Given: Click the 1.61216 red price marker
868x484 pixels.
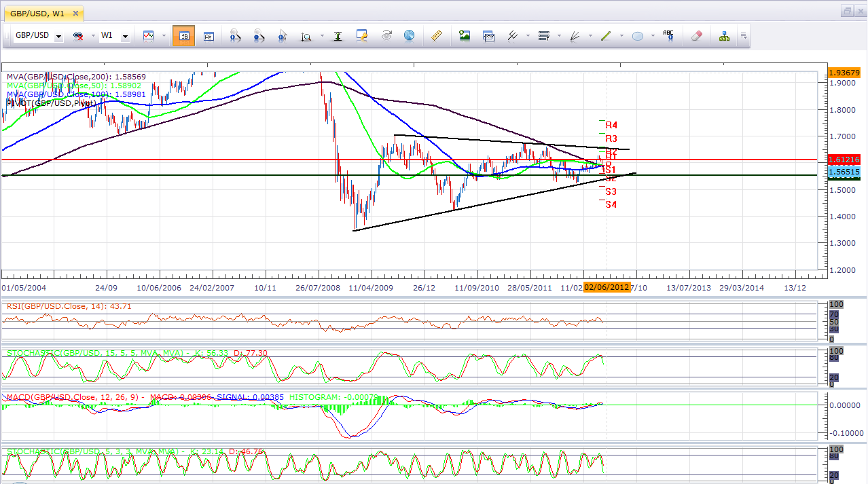Looking at the screenshot, I should click(x=844, y=160).
